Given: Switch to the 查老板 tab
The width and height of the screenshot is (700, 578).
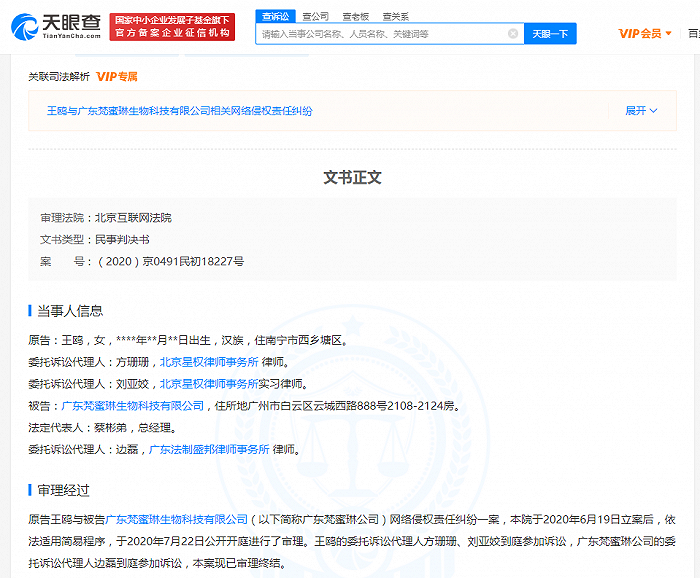Looking at the screenshot, I should 355,17.
